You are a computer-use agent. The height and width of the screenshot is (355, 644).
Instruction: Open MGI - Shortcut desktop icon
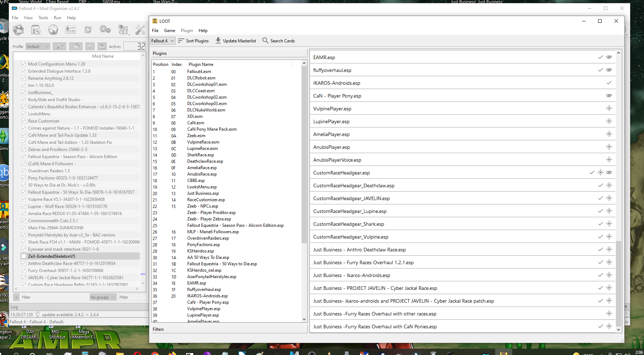(57, 334)
